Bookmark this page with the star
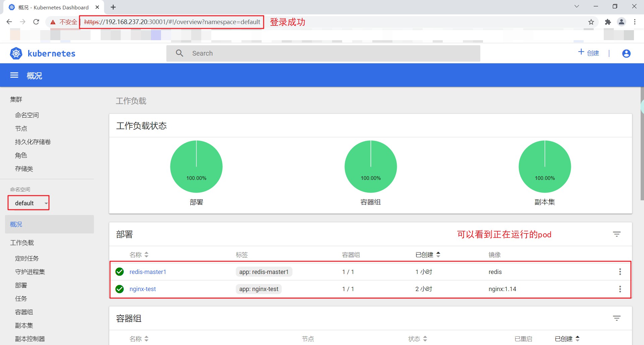The height and width of the screenshot is (345, 644). (591, 22)
